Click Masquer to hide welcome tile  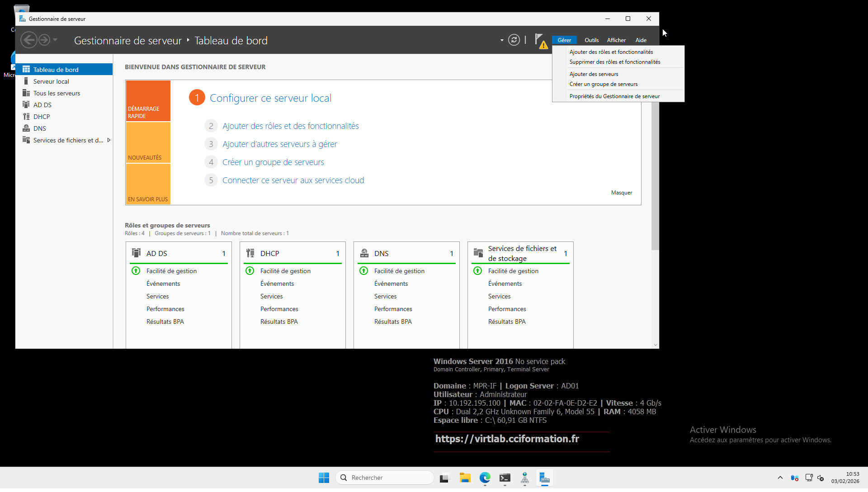(x=621, y=193)
